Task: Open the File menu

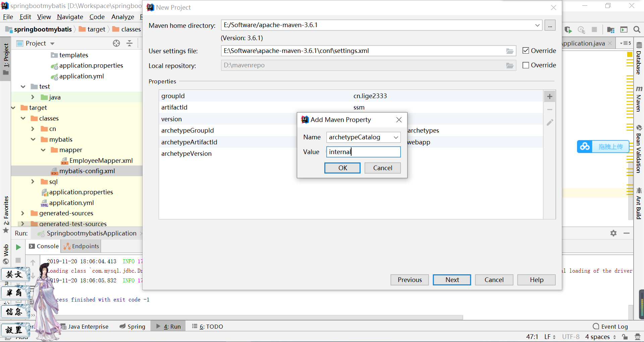Action: tap(8, 17)
